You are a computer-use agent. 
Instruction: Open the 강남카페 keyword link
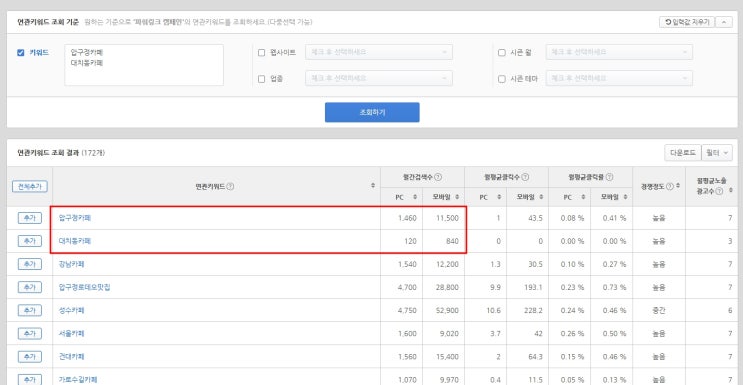tap(72, 264)
